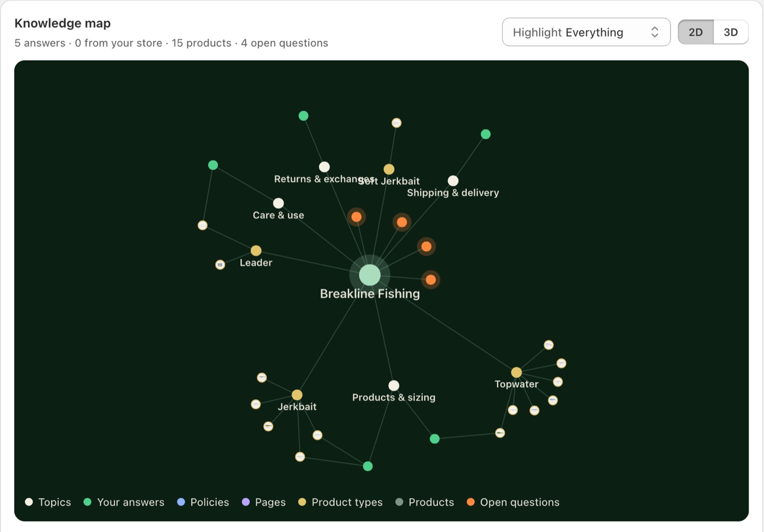The width and height of the screenshot is (764, 532).
Task: Click the Topics legend item
Action: pos(48,502)
